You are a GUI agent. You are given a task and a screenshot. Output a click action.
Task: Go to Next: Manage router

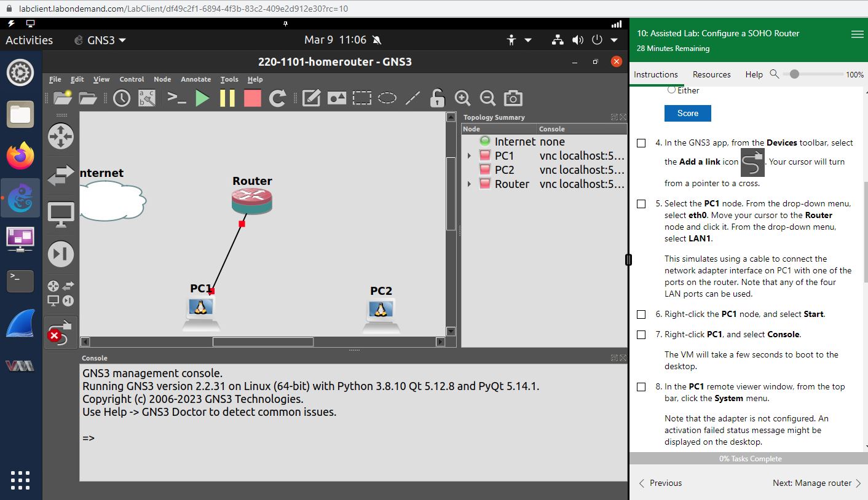(x=816, y=483)
